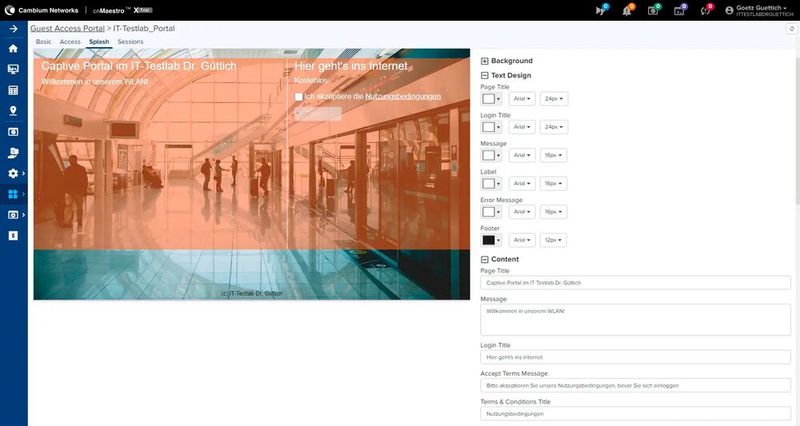Open the map pin icon in sidebar
Image resolution: width=800 pixels, height=426 pixels.
13,111
